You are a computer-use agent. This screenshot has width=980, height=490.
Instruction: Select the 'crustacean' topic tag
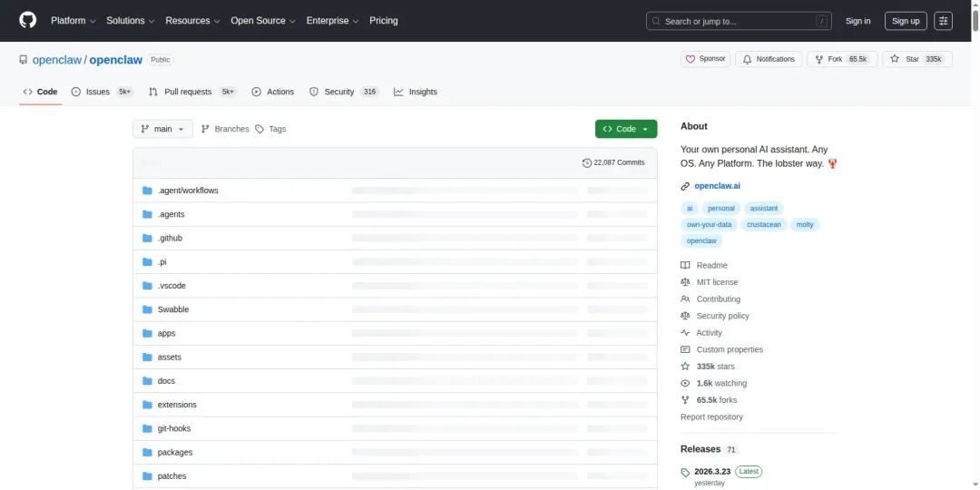764,224
